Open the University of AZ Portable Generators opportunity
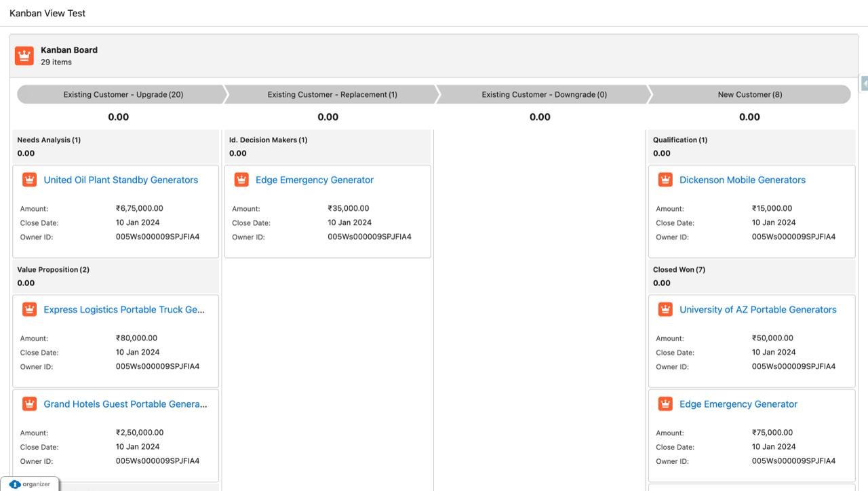The width and height of the screenshot is (868, 491). (758, 309)
